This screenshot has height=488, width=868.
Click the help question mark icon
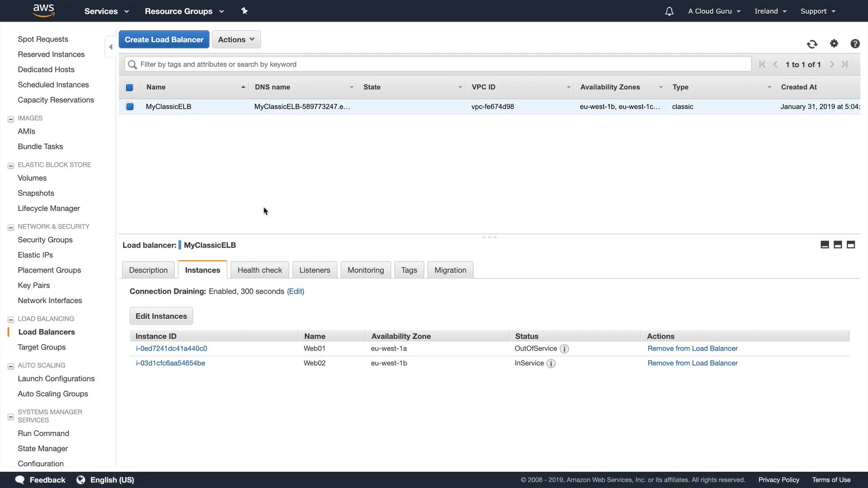click(x=854, y=43)
